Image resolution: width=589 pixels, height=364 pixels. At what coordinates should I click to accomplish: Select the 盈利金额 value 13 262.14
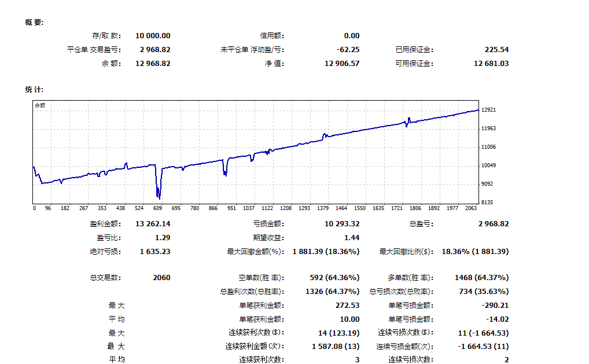click(153, 224)
